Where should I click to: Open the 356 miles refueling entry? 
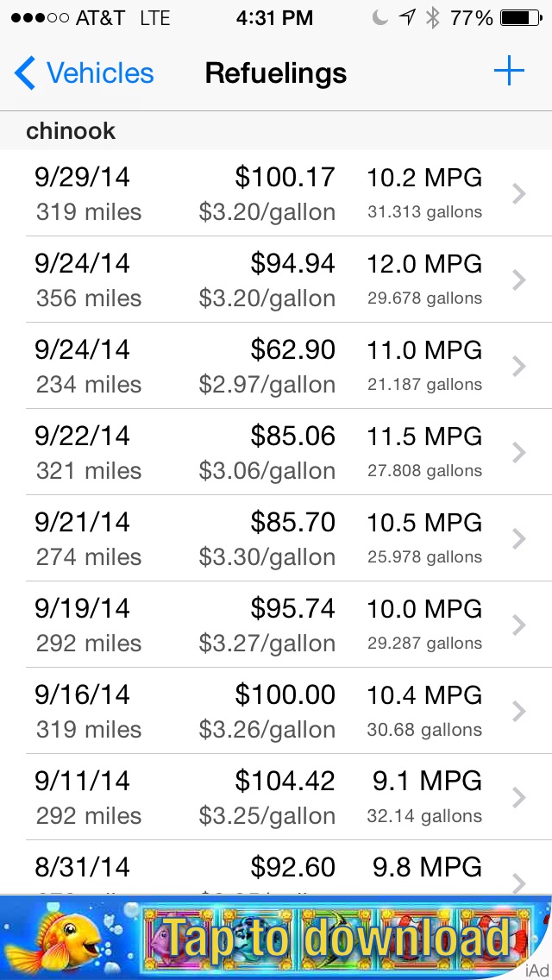tap(89, 298)
